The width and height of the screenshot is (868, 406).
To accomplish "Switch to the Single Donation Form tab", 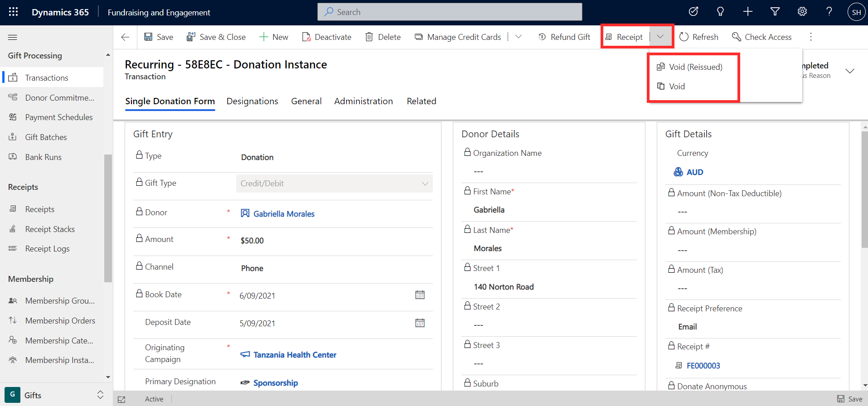I will tap(170, 101).
